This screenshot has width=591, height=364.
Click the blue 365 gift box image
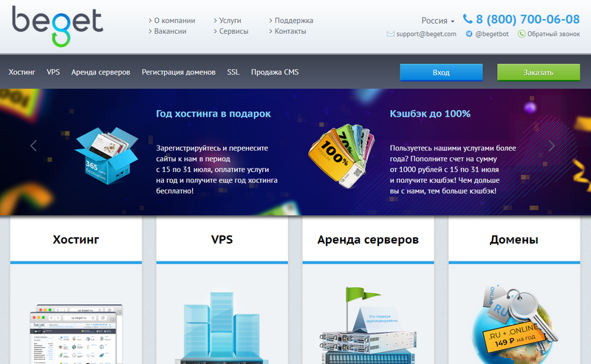click(106, 156)
